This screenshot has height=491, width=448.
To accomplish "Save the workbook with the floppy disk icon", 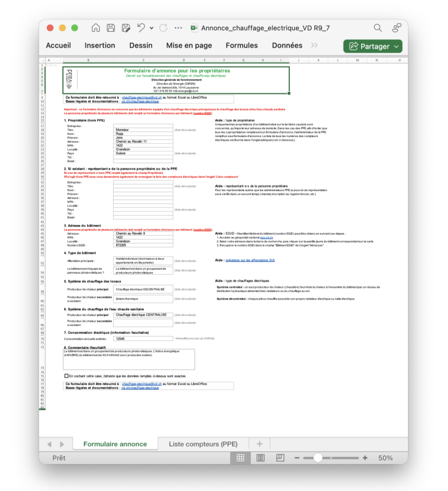I will point(111,28).
